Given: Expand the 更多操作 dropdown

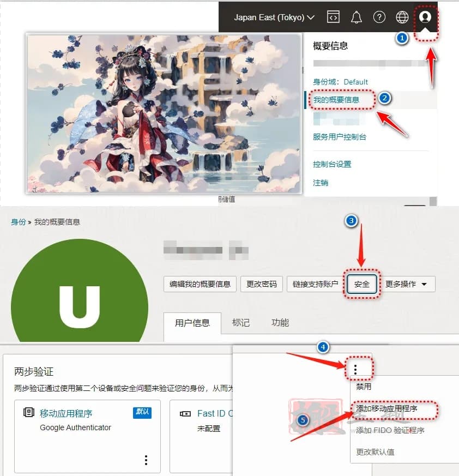Looking at the screenshot, I should point(406,284).
